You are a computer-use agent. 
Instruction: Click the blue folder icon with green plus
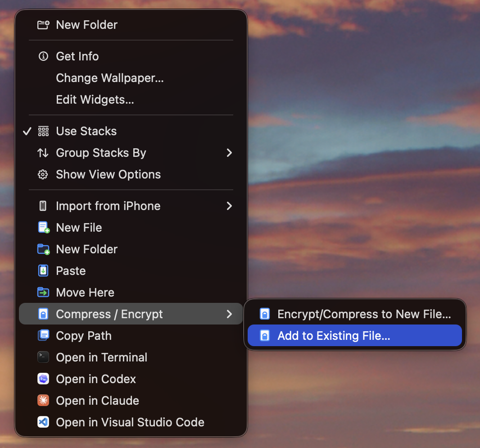44,249
